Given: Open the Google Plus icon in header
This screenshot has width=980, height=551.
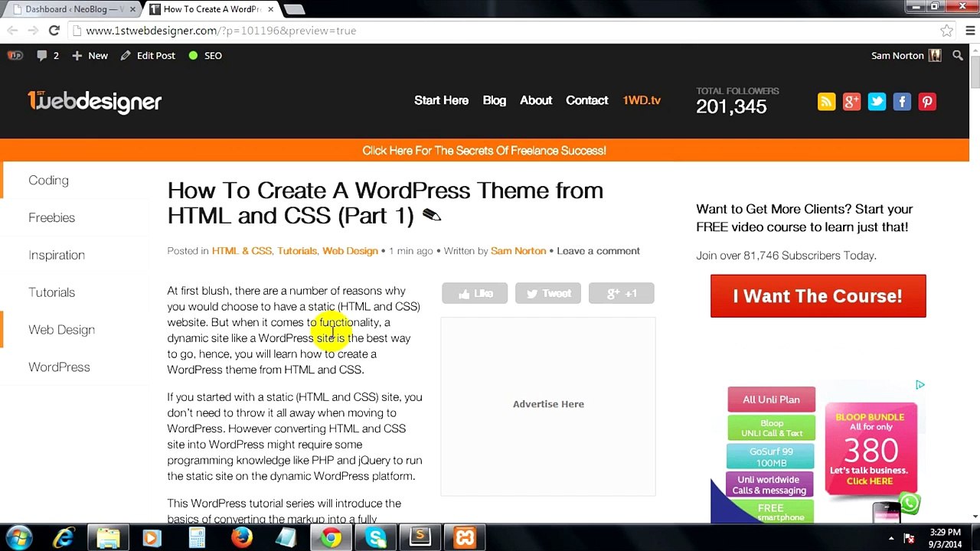Looking at the screenshot, I should 851,102.
